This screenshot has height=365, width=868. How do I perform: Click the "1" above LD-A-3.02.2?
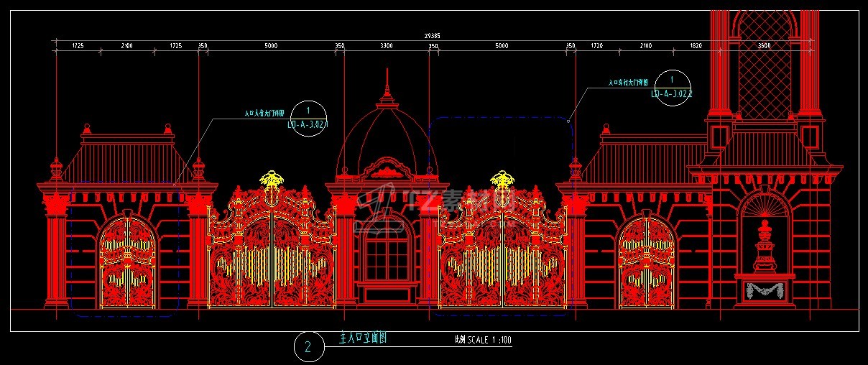pos(672,80)
